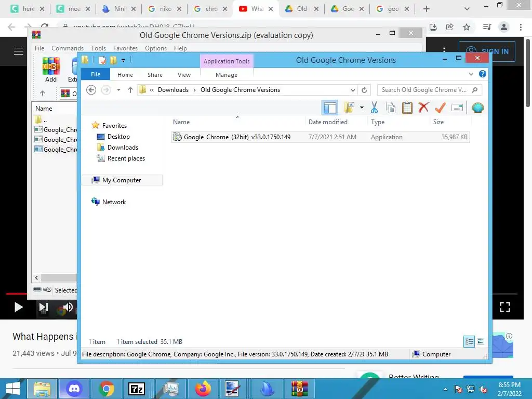Expand breadcrumb arrow after Downloads

[x=194, y=90]
